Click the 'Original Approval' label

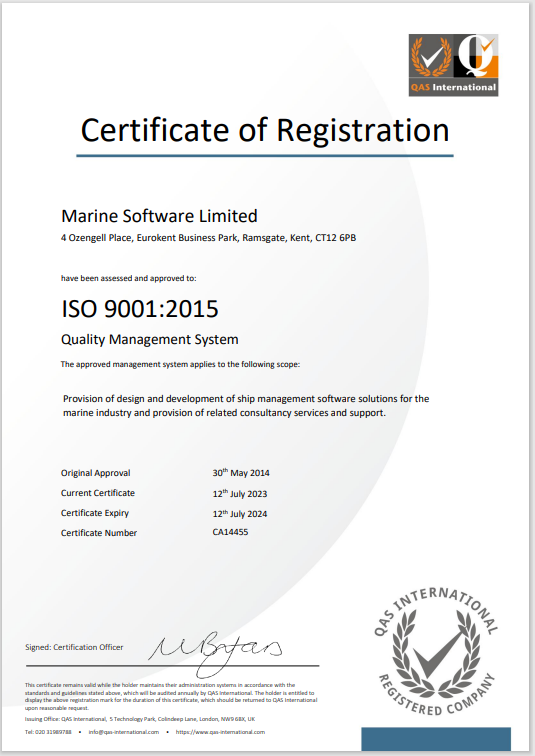[x=95, y=473]
